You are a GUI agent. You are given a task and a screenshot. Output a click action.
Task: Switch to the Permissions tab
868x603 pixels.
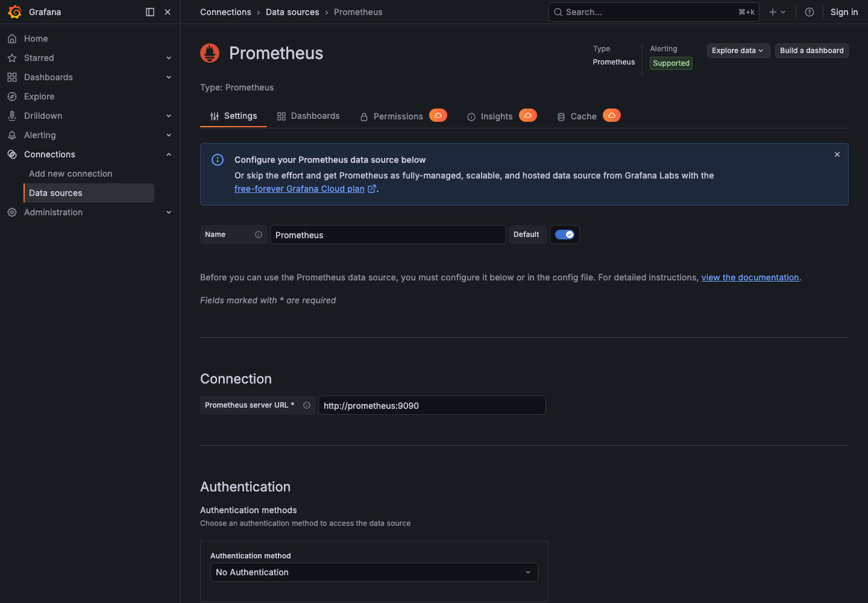pyautogui.click(x=392, y=116)
